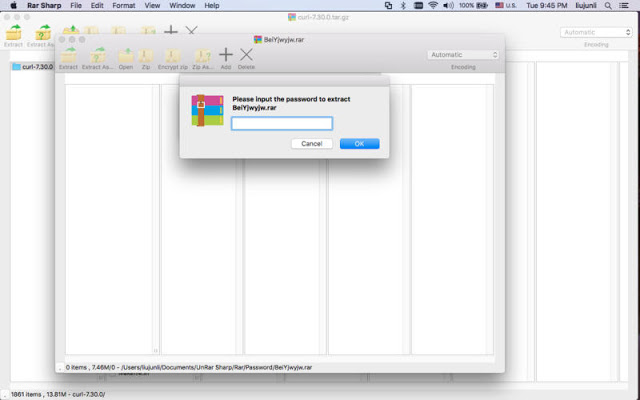
Task: Open the Format menu
Action: [x=124, y=6]
